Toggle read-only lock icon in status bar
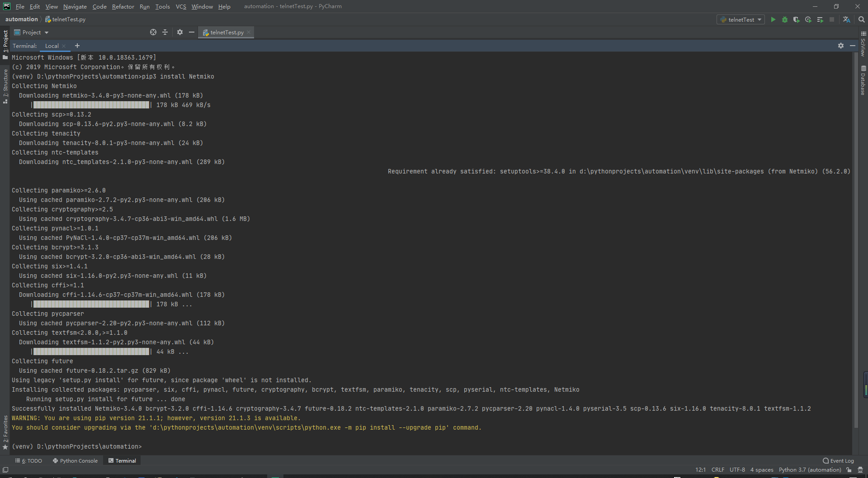 click(849, 470)
